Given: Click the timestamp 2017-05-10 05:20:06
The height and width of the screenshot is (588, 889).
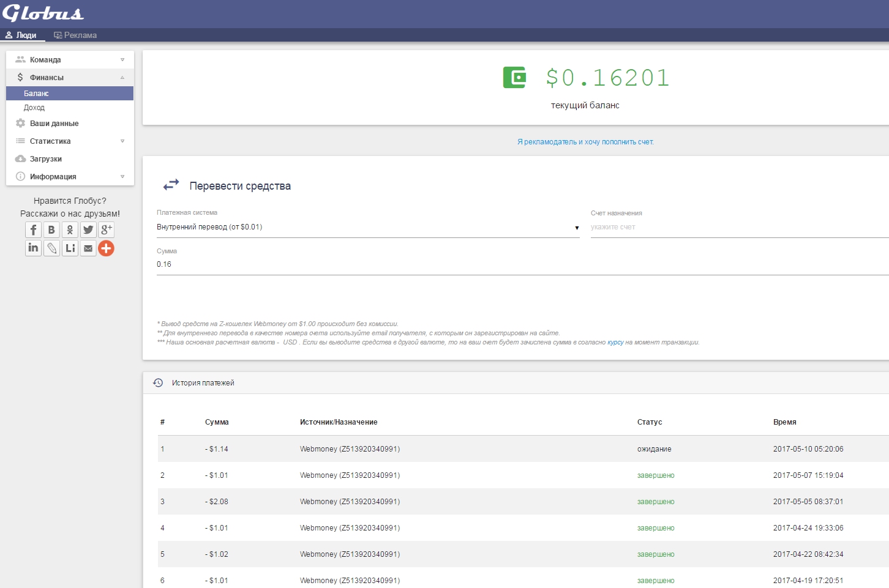Looking at the screenshot, I should pos(808,449).
